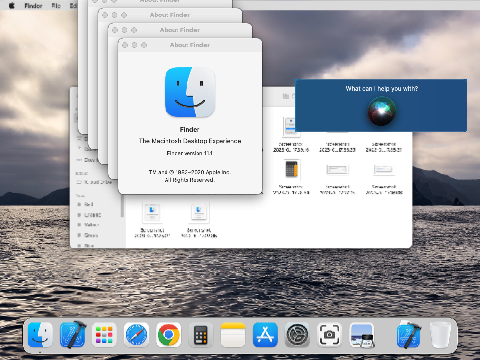The height and width of the screenshot is (360, 480).
Task: Select the right screenshot file in the bottom row
Action: coord(199,220)
